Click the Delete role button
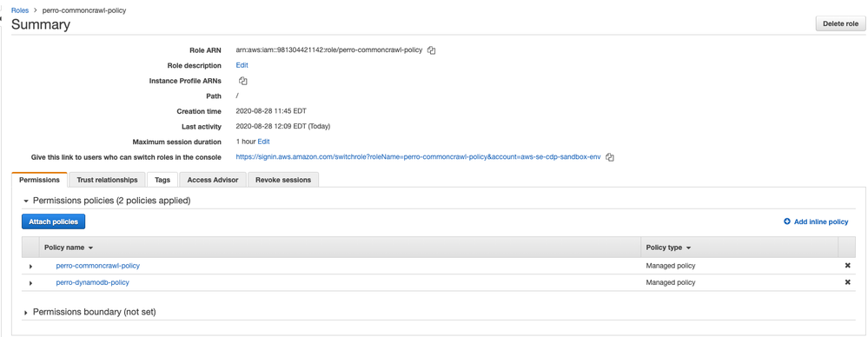Image resolution: width=868 pixels, height=337 pixels. 840,23
